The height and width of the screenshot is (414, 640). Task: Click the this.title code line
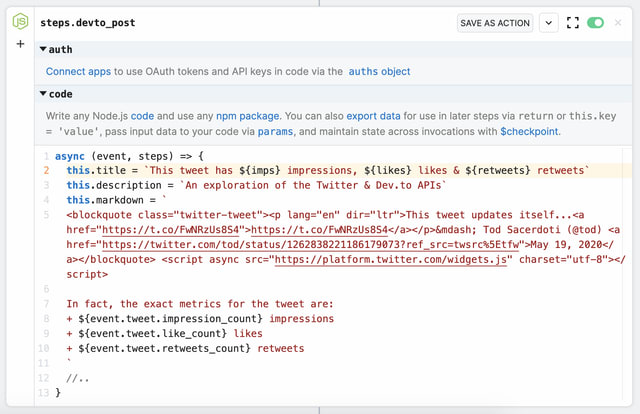pyautogui.click(x=328, y=170)
